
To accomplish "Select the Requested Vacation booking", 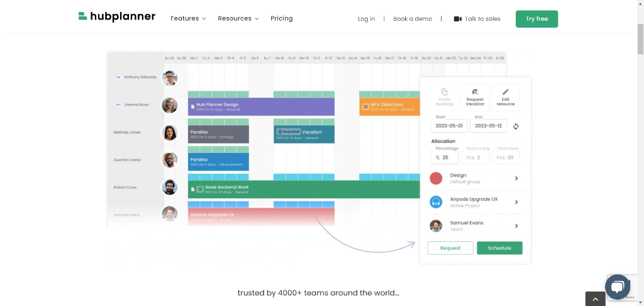I will click(304, 134).
